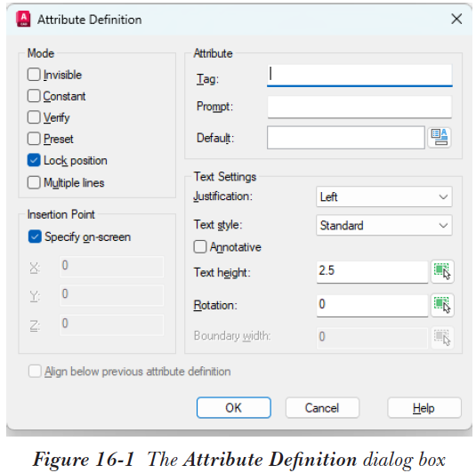Open the Text style dropdown showing Standard
This screenshot has height=473, width=476.
point(384,225)
